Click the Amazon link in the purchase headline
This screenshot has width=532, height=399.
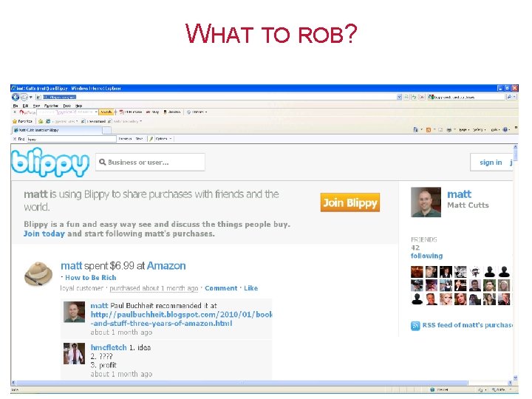(166, 266)
